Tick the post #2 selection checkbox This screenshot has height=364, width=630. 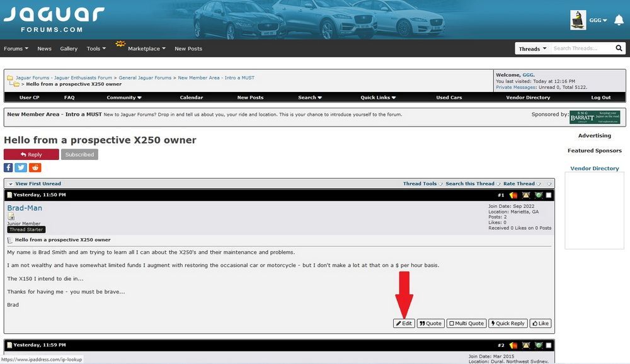click(x=549, y=345)
